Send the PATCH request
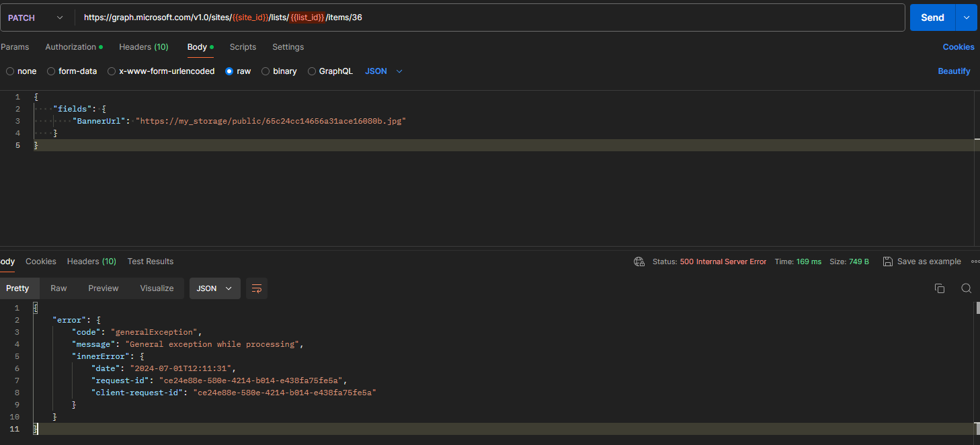Viewport: 980px width, 445px height. pyautogui.click(x=932, y=17)
